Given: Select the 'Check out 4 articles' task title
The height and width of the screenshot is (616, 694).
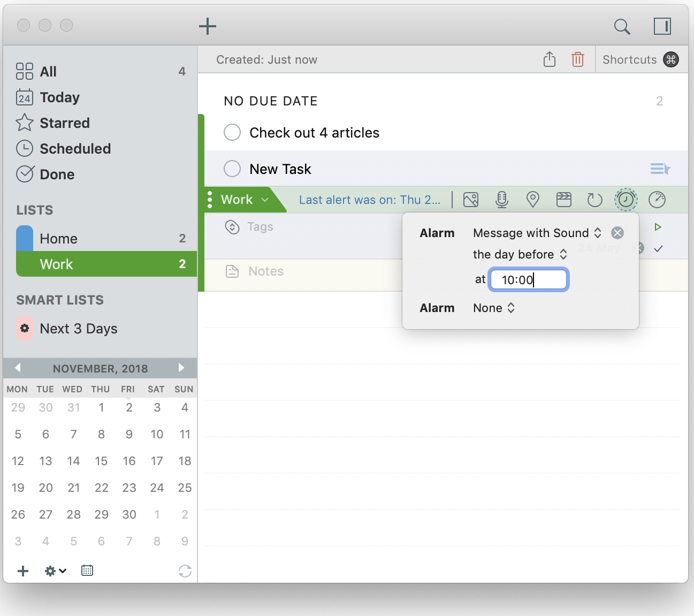Looking at the screenshot, I should click(x=315, y=133).
